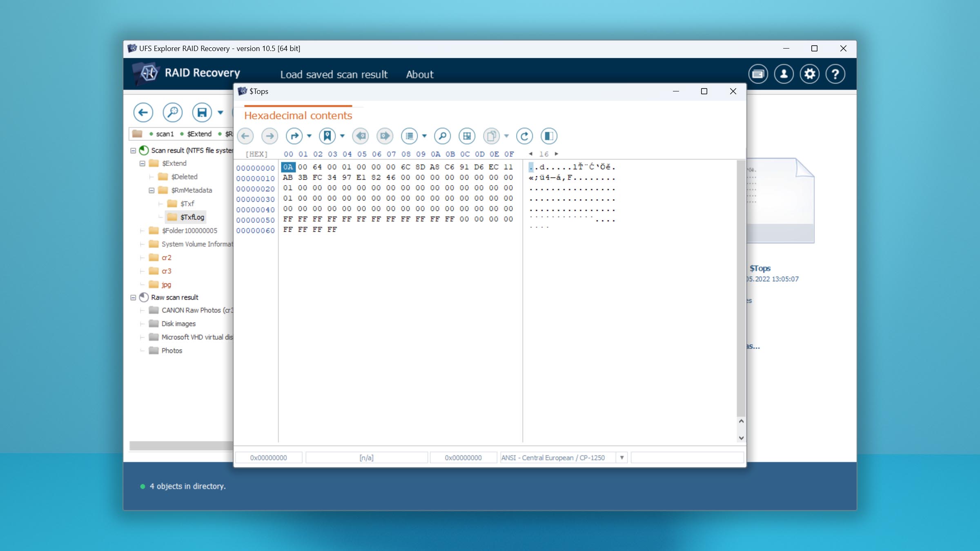This screenshot has width=980, height=551.
Task: Click the 0x00000000 position field at left
Action: click(269, 458)
